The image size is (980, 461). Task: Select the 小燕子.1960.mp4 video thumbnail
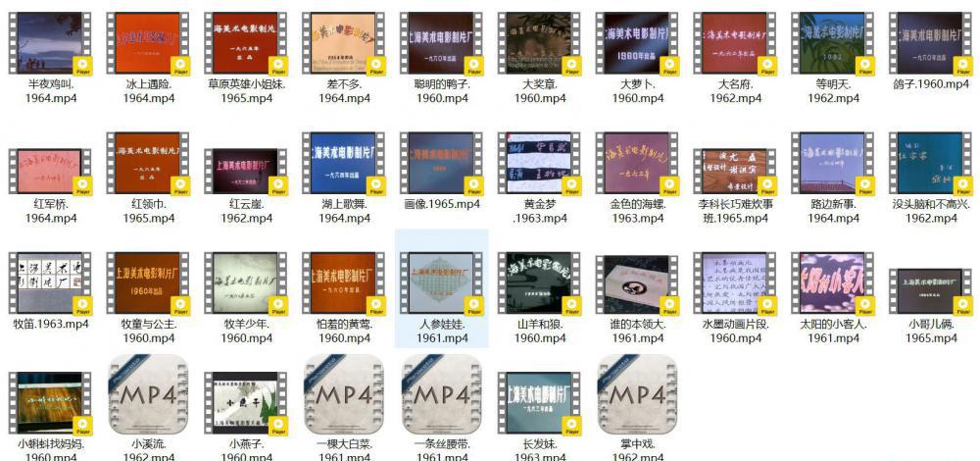[x=246, y=403]
